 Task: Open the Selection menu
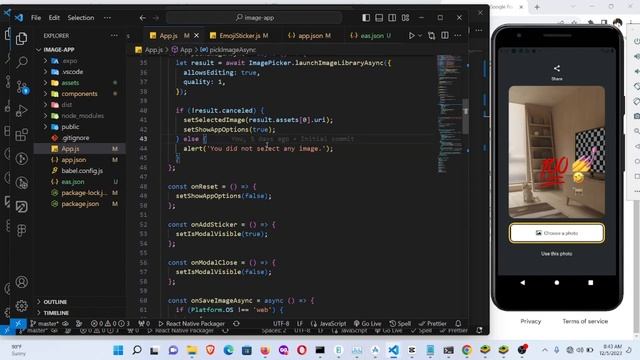pos(81,18)
